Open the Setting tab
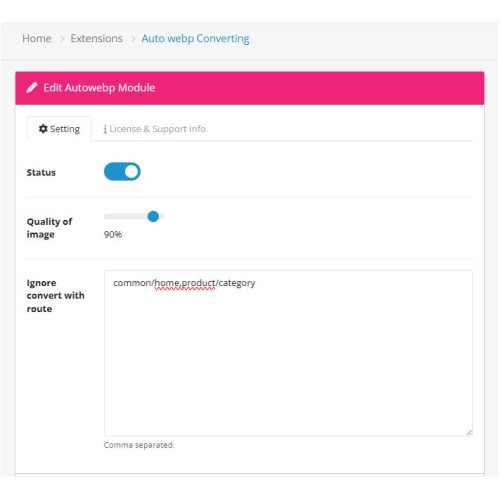The width and height of the screenshot is (500, 500). [x=59, y=129]
